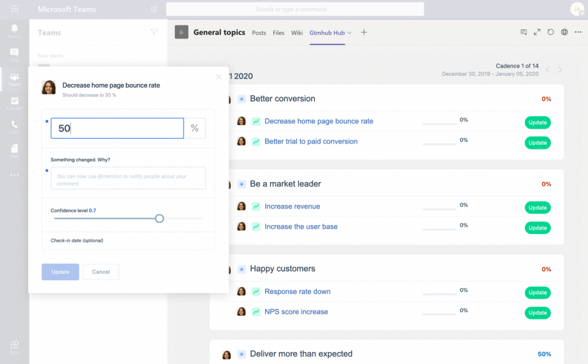Click objective icon beside Better conversion
This screenshot has width=588, height=364.
click(242, 99)
